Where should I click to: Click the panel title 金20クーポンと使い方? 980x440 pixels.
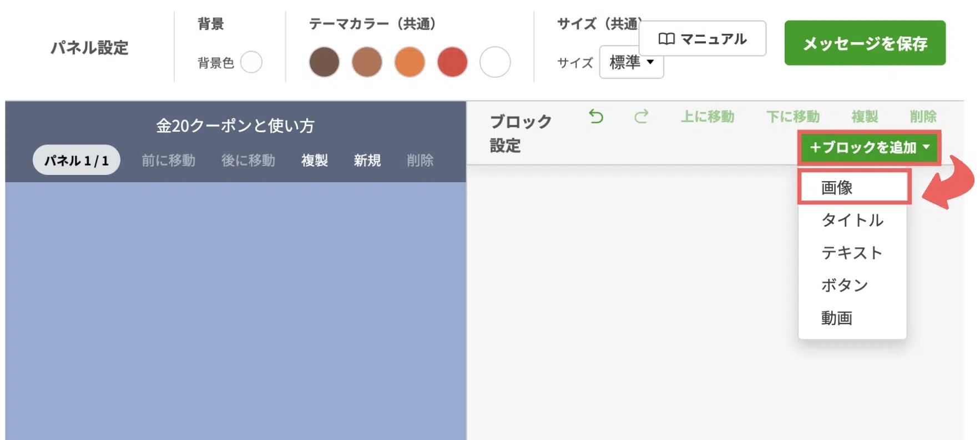pyautogui.click(x=235, y=126)
